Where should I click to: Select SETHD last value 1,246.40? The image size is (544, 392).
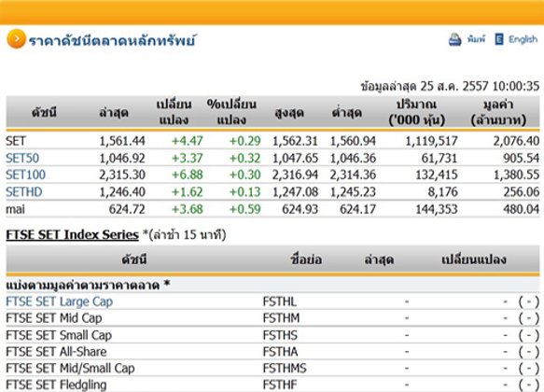coord(122,192)
